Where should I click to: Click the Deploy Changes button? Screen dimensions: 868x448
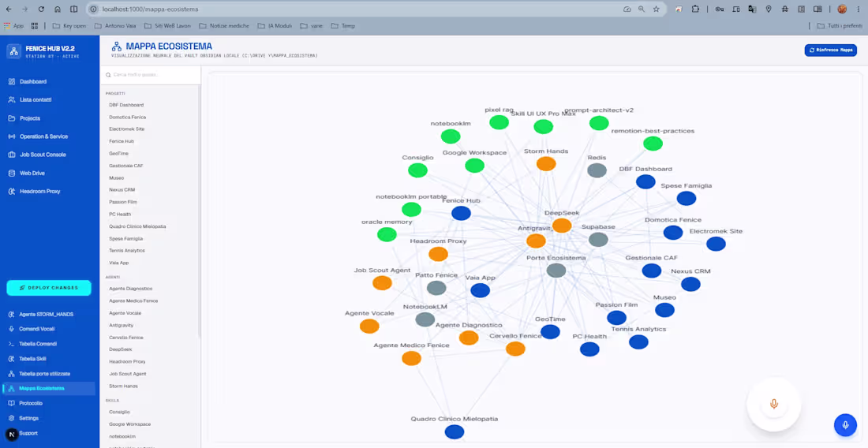tap(49, 288)
